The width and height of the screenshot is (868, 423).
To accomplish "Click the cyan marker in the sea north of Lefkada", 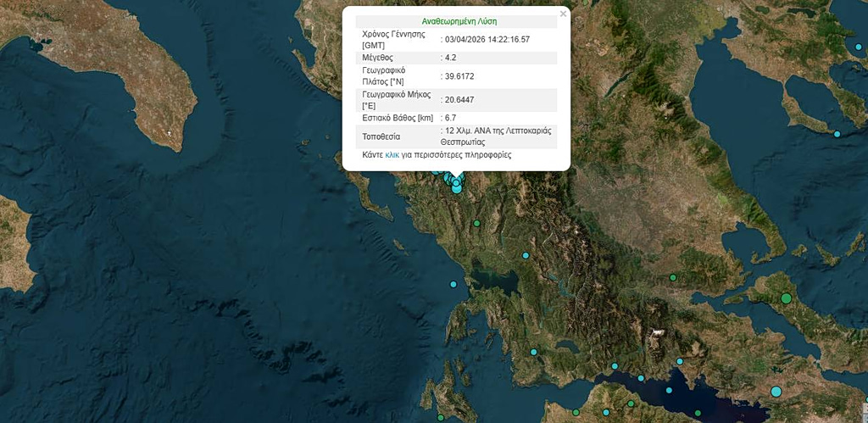I will (x=453, y=284).
